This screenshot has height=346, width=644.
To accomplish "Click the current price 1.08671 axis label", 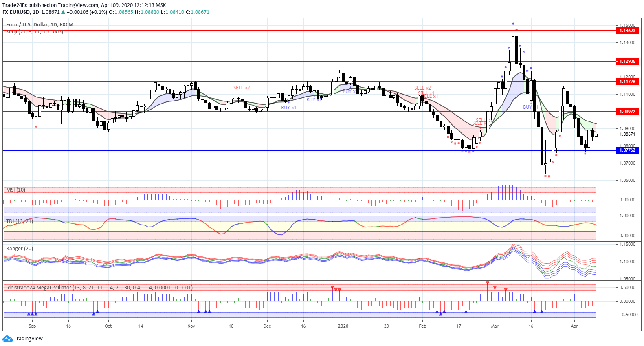I will coord(627,134).
